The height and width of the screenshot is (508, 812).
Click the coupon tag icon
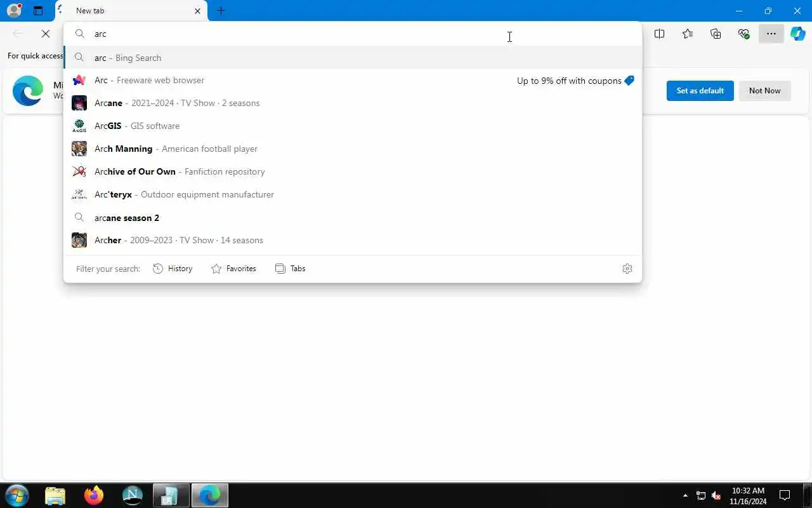point(629,81)
